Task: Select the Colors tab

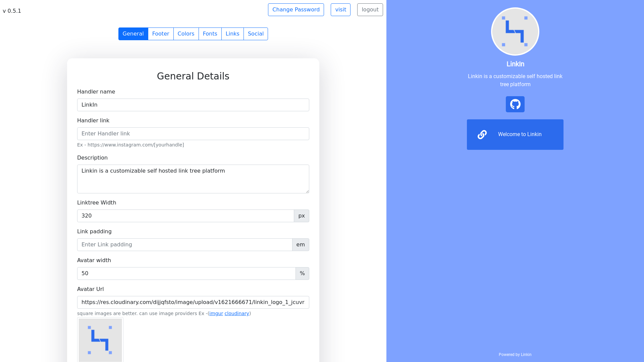Action: (186, 34)
